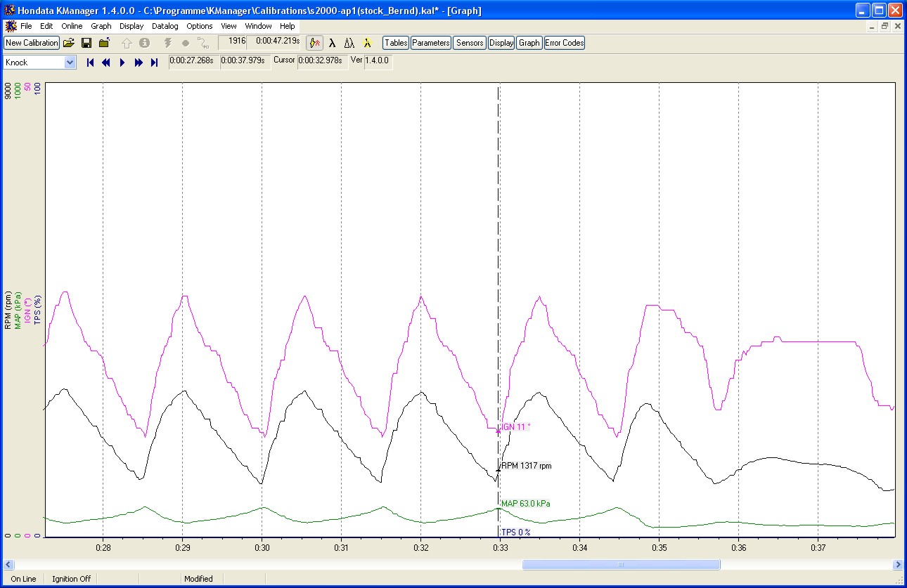Click the right arrow of the graph scrollbar

(x=898, y=564)
